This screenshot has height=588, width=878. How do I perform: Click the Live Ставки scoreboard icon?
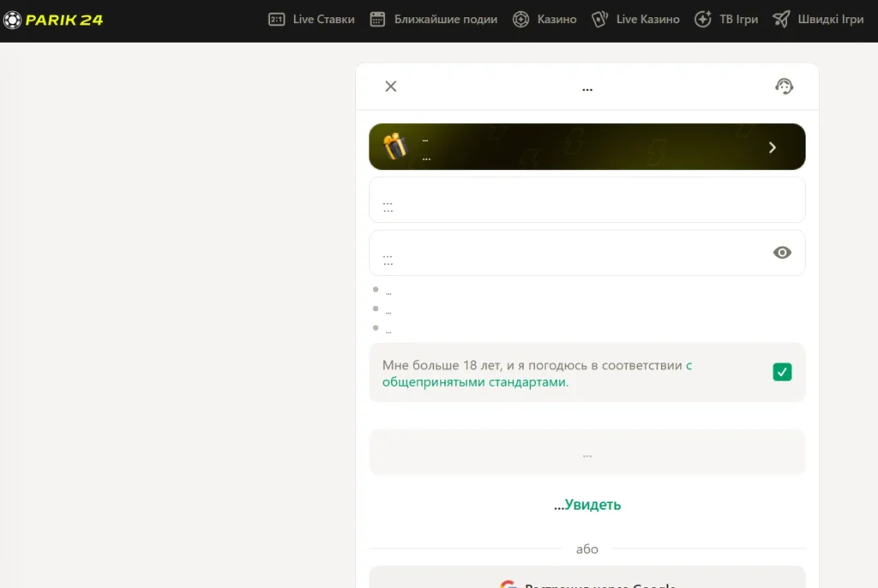[x=276, y=19]
